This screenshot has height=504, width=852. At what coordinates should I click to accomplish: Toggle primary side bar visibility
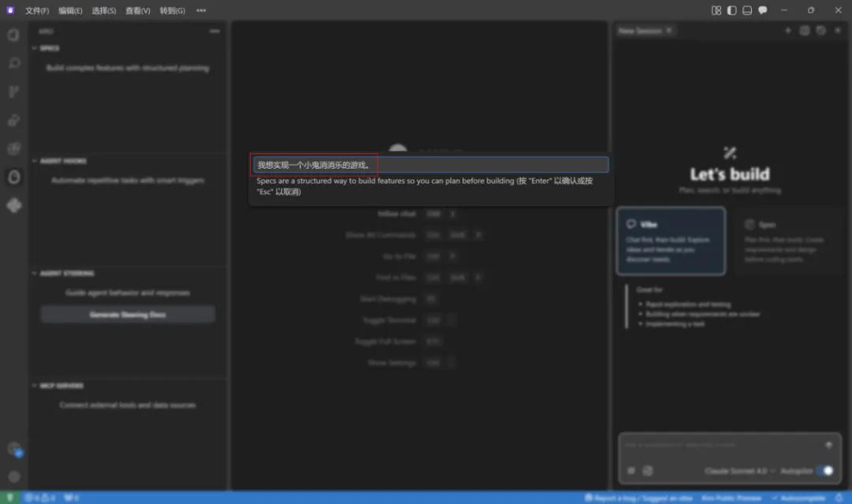click(731, 10)
